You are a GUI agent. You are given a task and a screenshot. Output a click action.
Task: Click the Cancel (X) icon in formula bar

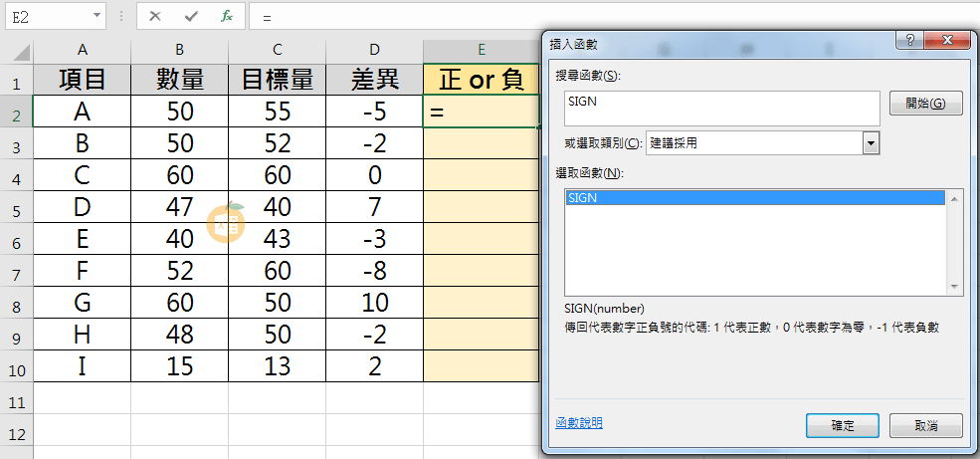point(155,17)
